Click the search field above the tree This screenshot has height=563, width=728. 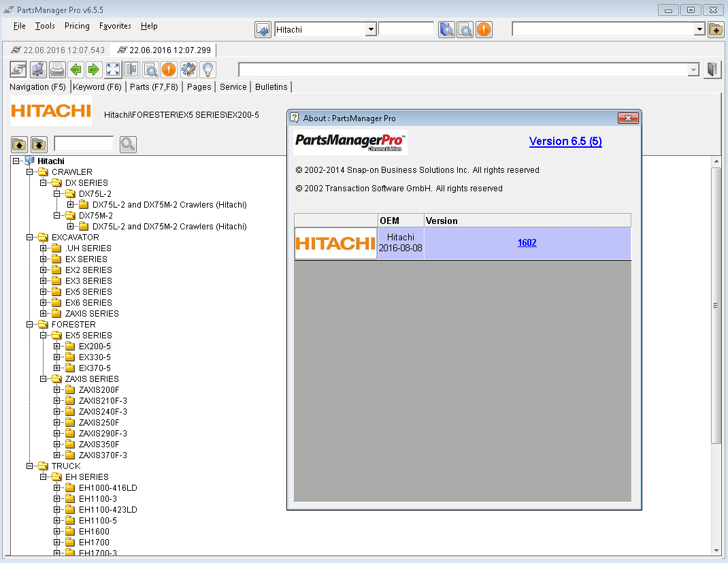(84, 144)
